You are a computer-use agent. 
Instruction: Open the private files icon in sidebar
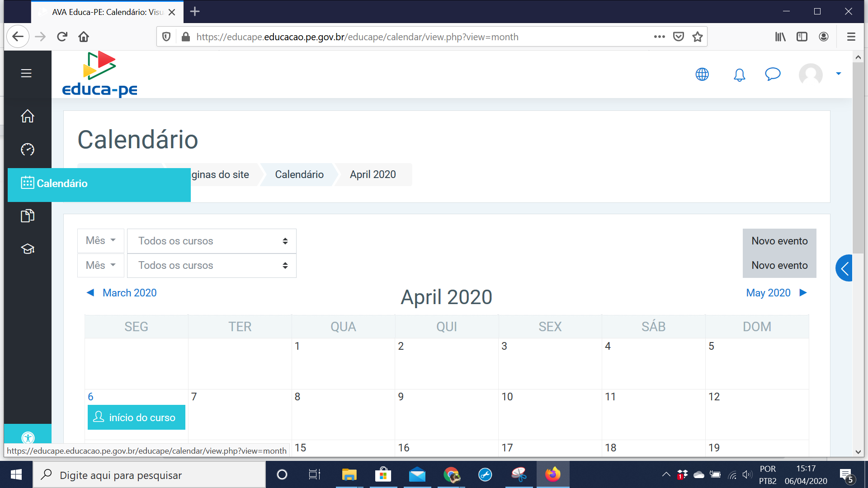28,216
